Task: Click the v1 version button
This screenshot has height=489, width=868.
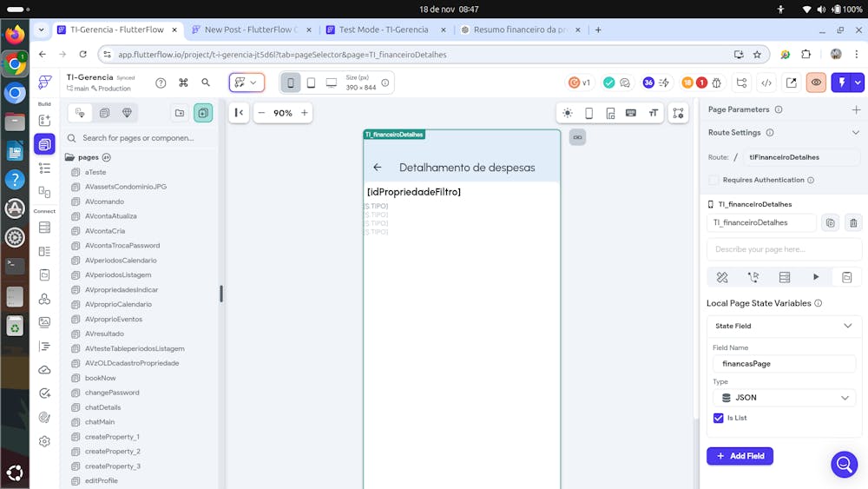Action: pyautogui.click(x=580, y=83)
